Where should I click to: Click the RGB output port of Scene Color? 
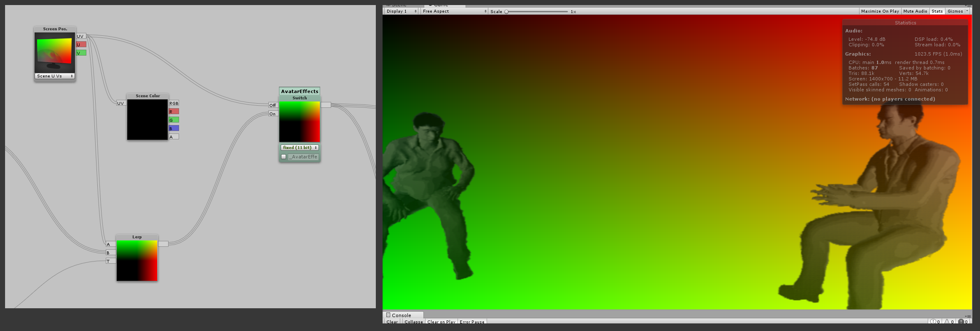(174, 103)
